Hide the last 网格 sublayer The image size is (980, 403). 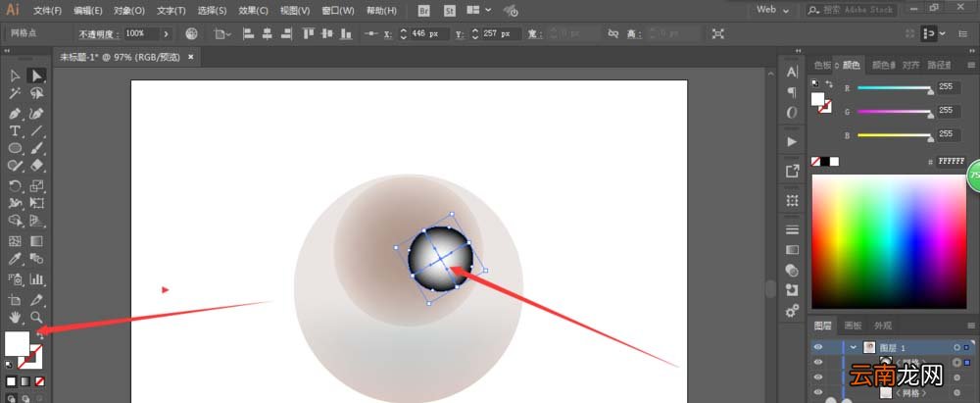coord(818,392)
